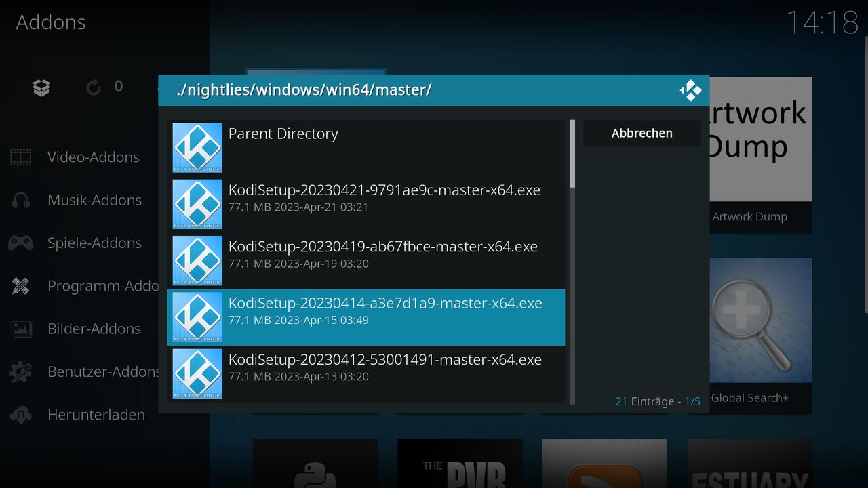
Task: Open Bilder-Addons category
Action: point(94,329)
